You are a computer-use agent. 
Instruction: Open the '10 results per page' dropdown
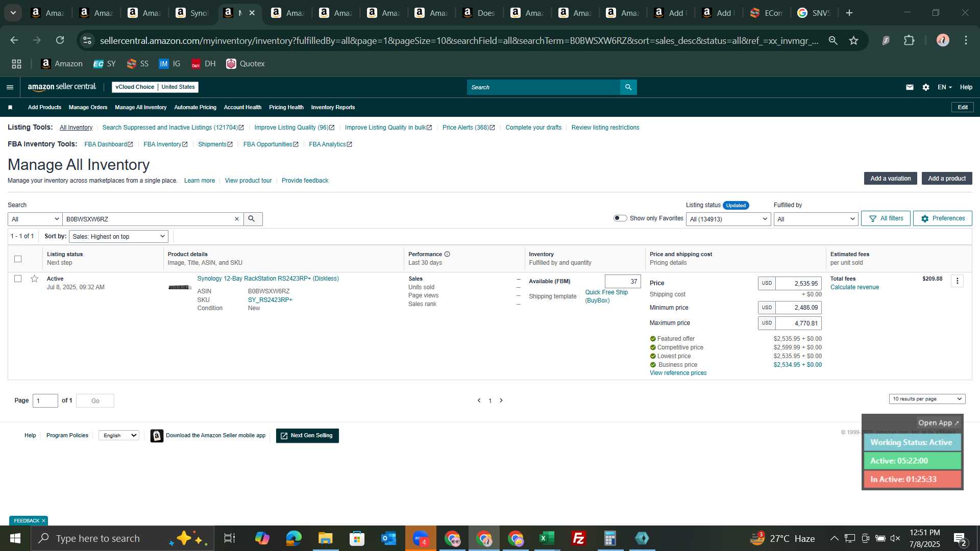tap(927, 399)
